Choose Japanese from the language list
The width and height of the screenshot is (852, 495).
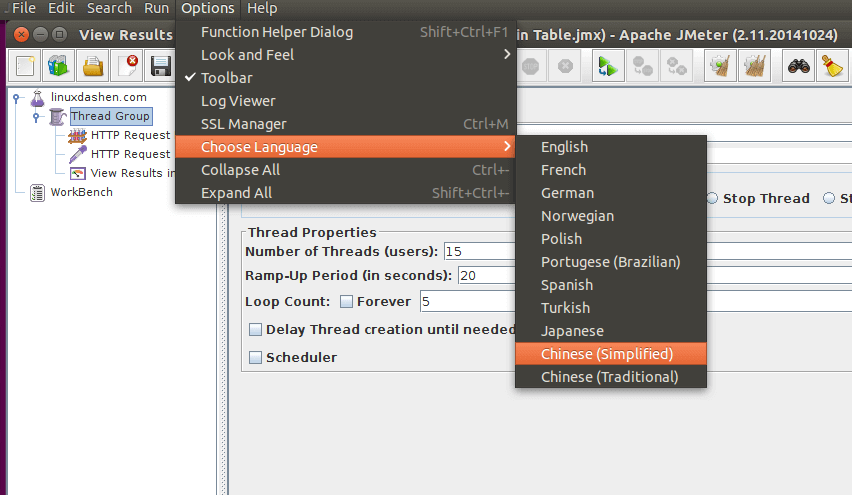click(x=572, y=331)
